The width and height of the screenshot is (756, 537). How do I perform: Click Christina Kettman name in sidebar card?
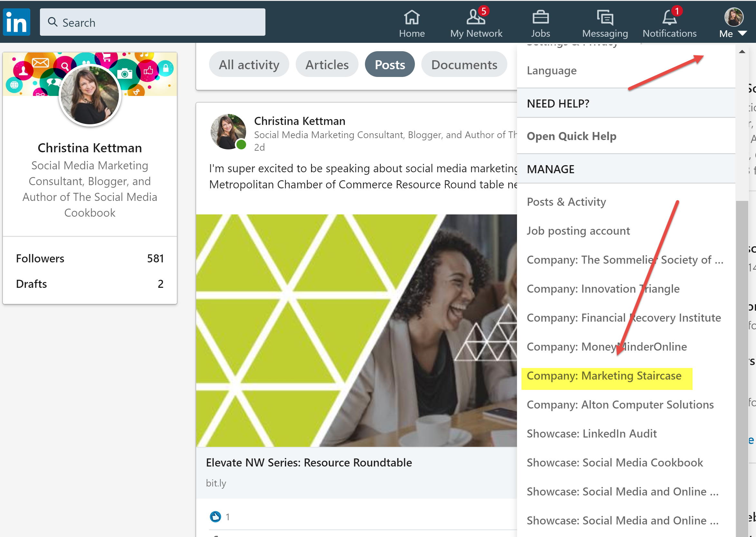pos(90,148)
